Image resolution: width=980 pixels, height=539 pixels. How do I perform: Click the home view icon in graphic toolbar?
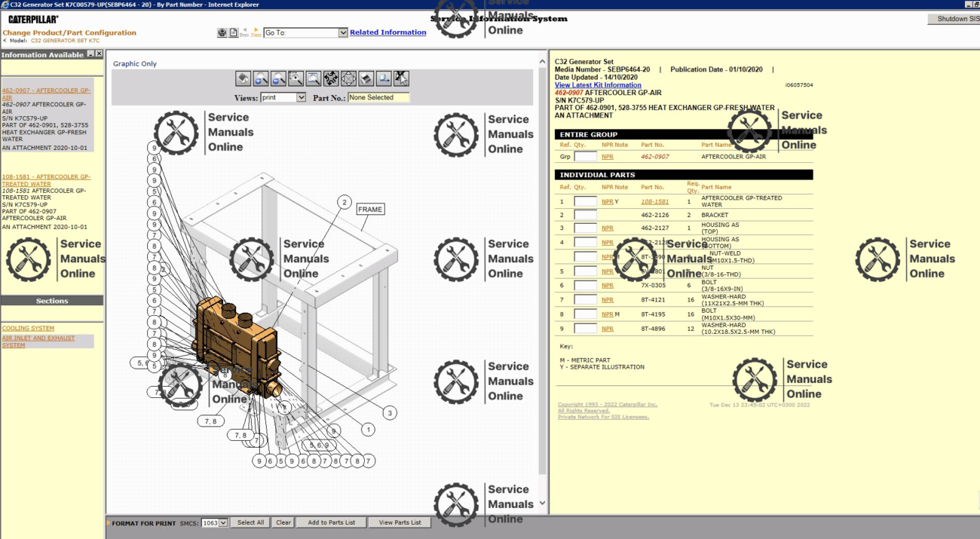point(243,78)
